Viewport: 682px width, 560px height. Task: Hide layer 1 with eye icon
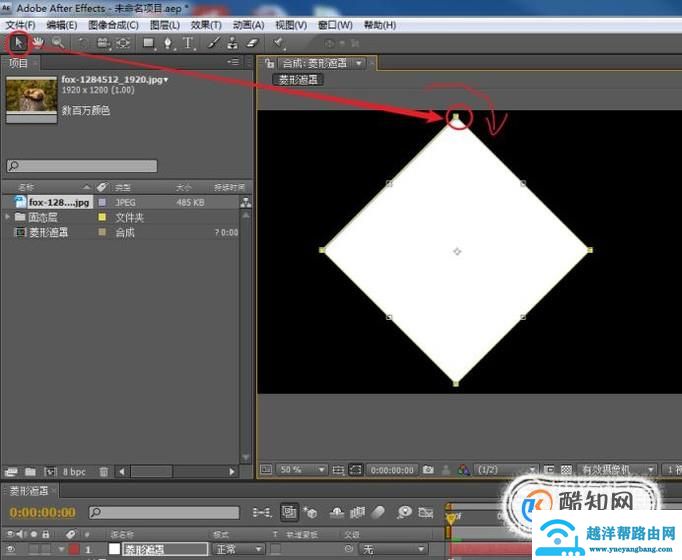[11, 550]
